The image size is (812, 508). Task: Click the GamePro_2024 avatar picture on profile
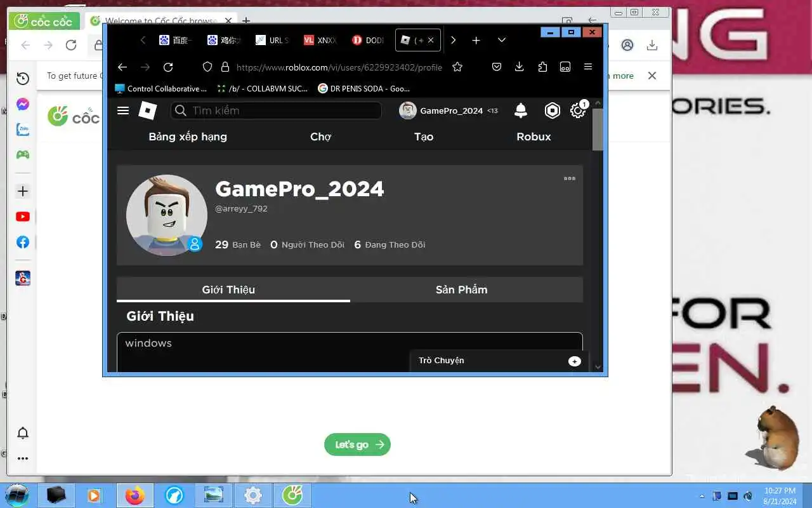pyautogui.click(x=167, y=215)
